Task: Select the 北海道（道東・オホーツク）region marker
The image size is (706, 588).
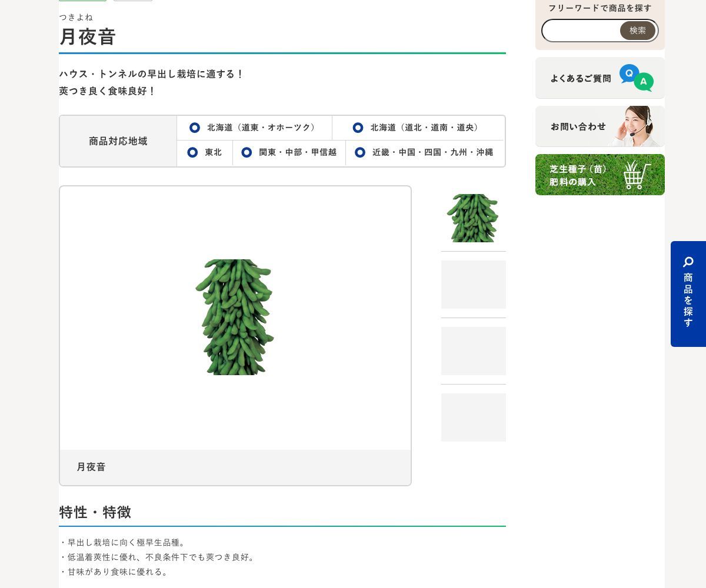Action: point(195,128)
